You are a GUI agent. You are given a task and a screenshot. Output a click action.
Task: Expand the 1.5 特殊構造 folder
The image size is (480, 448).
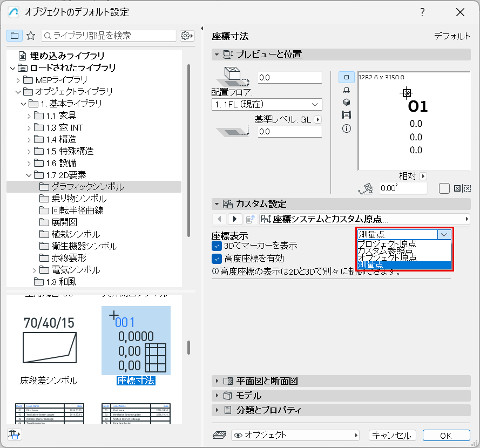pos(29,152)
